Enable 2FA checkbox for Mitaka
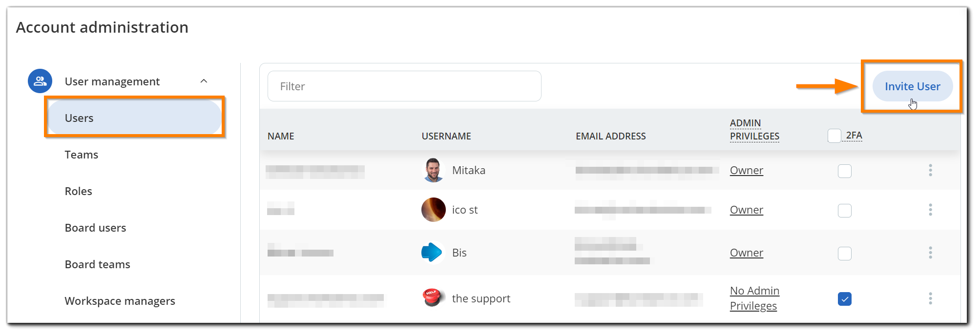980x336 pixels. 844,171
